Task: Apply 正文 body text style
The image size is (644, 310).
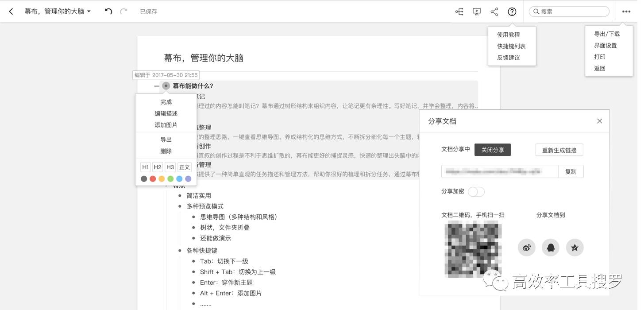Action: [185, 167]
